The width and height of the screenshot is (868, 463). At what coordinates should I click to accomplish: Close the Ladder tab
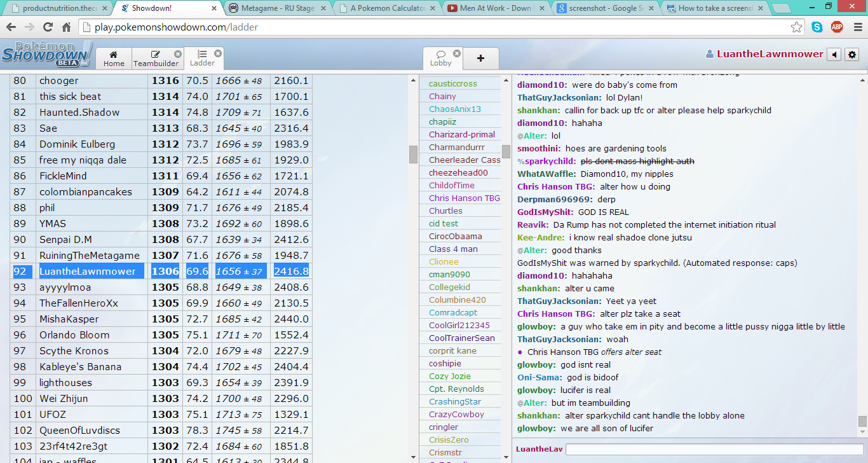218,53
